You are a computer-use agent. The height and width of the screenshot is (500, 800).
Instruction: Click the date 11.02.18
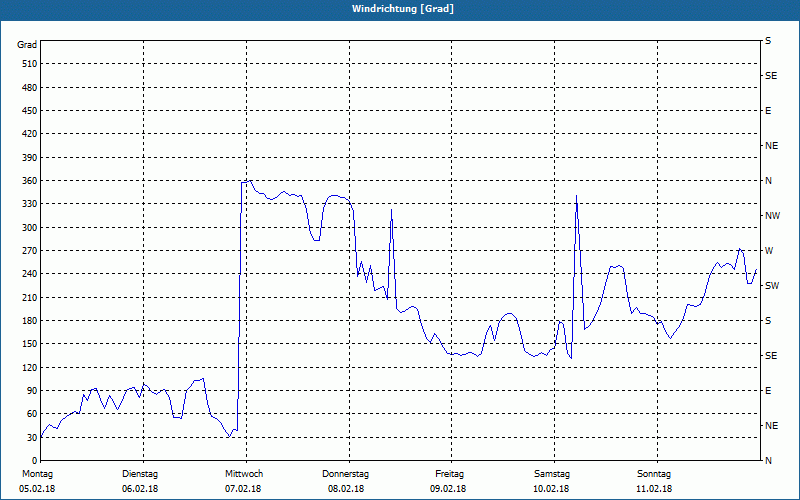tap(654, 489)
